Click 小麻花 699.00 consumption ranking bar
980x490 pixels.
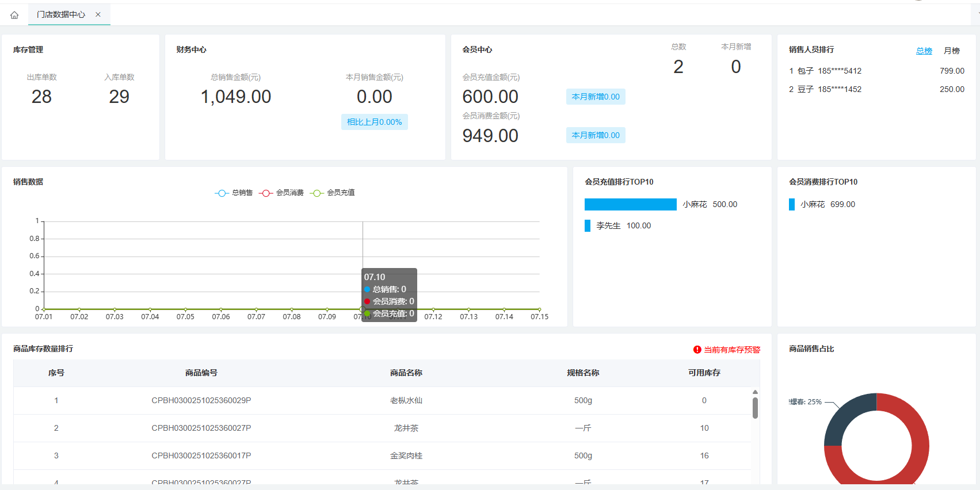coord(792,204)
